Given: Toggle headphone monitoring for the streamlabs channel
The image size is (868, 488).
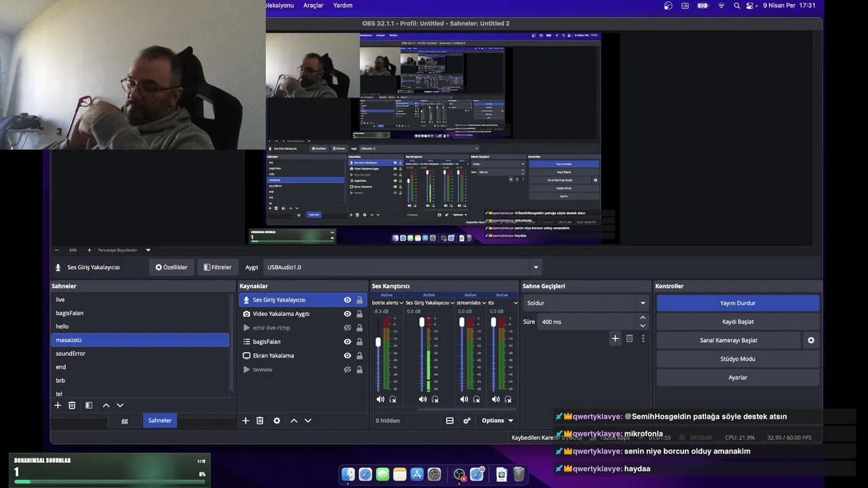Looking at the screenshot, I should click(x=476, y=399).
